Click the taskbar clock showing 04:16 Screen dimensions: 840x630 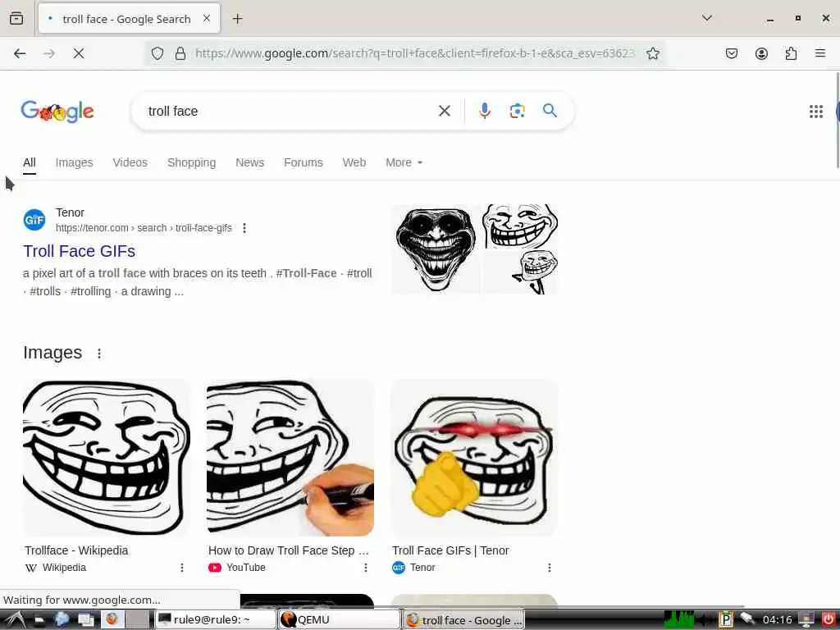tap(778, 620)
